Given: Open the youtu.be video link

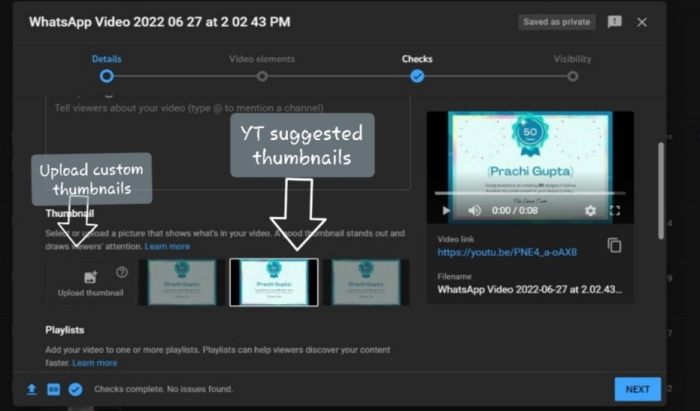Looking at the screenshot, I should (507, 253).
